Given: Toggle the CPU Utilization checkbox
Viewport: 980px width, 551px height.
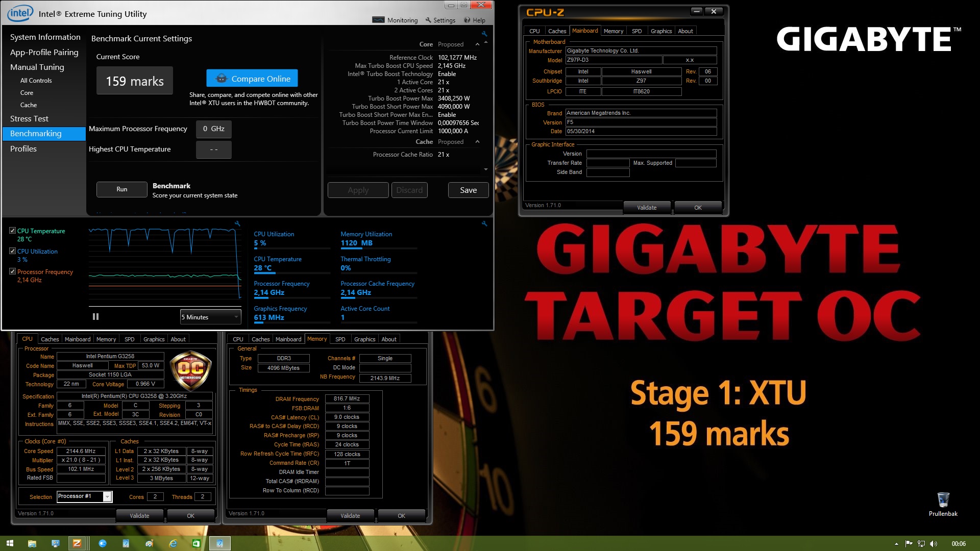Looking at the screenshot, I should pyautogui.click(x=12, y=251).
